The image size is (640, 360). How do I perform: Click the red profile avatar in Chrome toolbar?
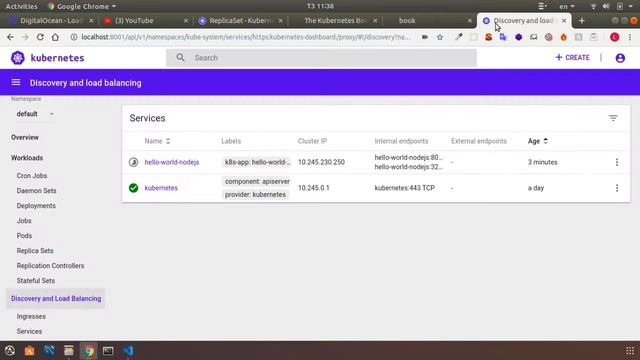pyautogui.click(x=614, y=37)
